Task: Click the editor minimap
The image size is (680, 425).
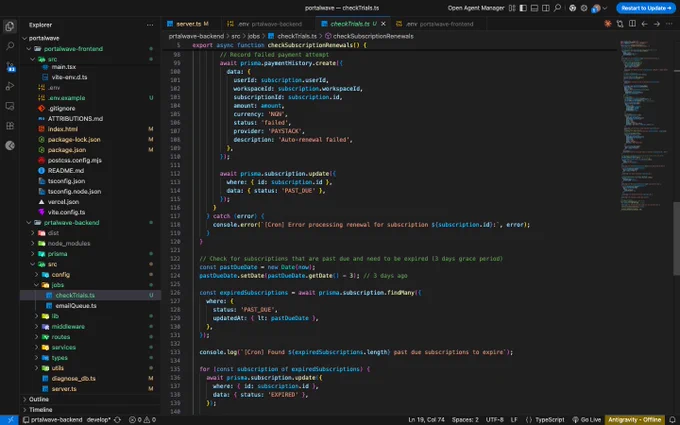Action: point(646,126)
